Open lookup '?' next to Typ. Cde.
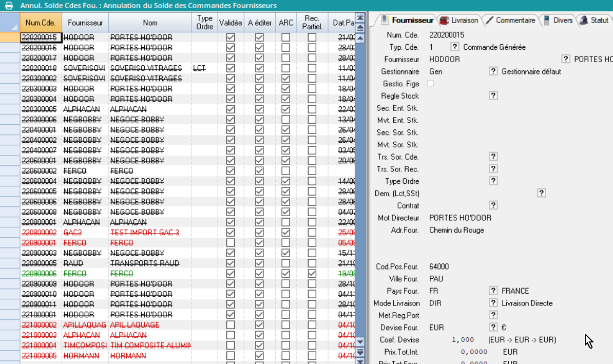 point(454,47)
